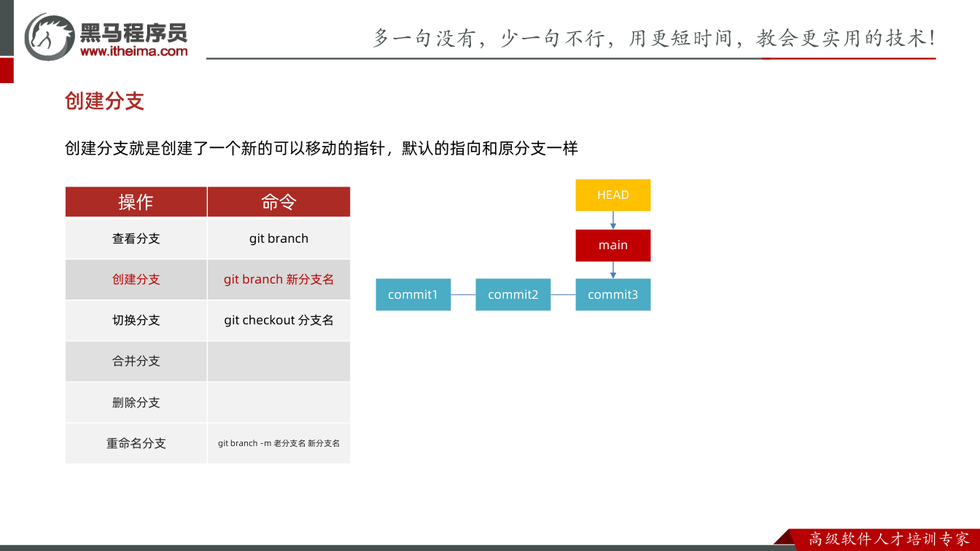980x551 pixels.
Task: Select the 删除分支 cell
Action: (136, 402)
